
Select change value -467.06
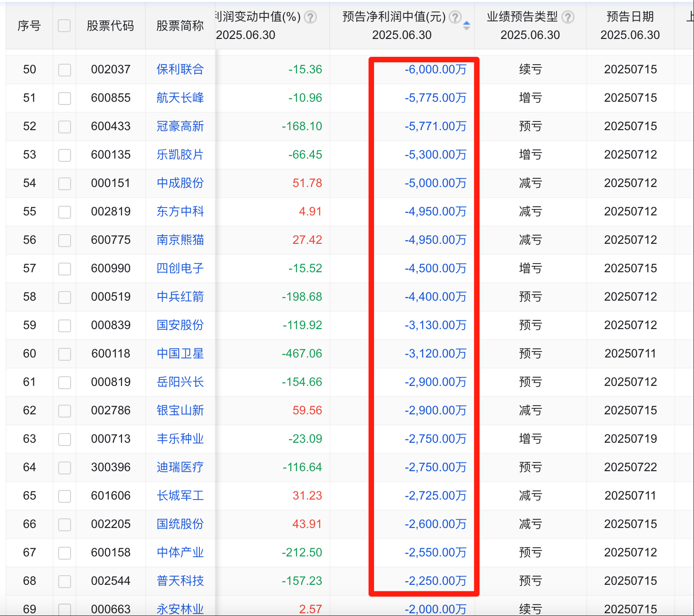(x=302, y=353)
